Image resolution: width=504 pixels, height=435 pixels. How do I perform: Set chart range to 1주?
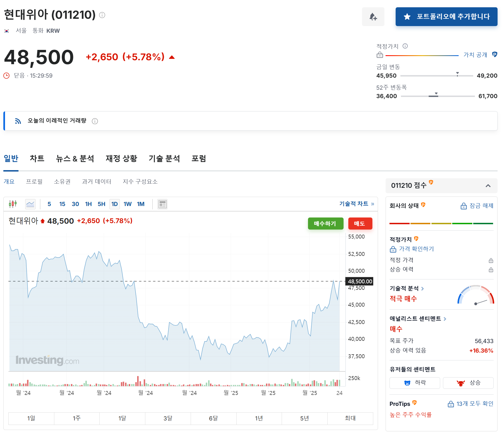[77, 418]
